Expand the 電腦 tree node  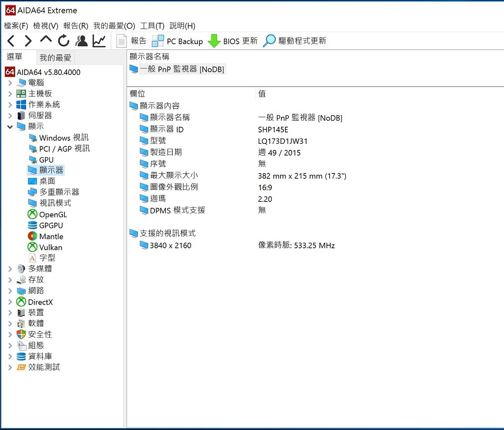(10, 83)
